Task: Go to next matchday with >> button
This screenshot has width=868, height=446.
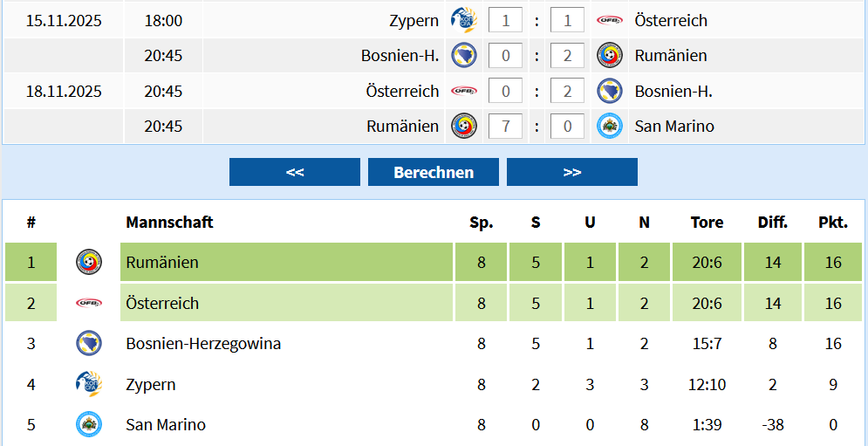Action: (x=572, y=172)
